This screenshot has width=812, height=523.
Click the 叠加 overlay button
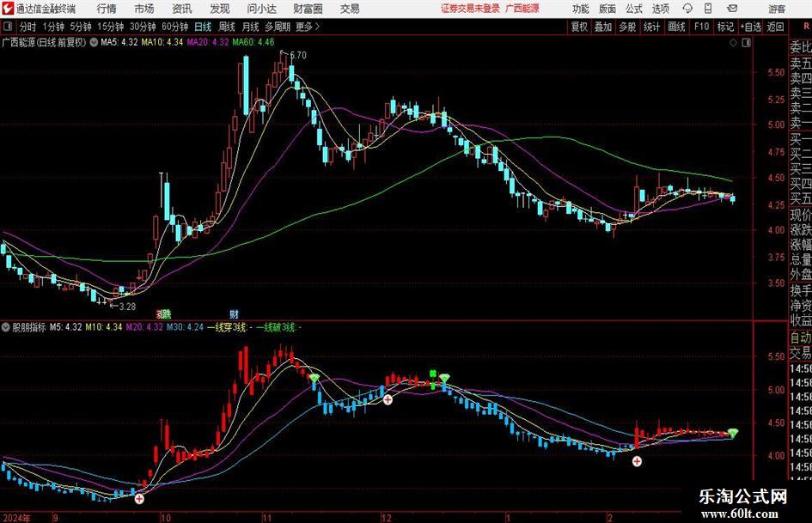click(x=603, y=27)
